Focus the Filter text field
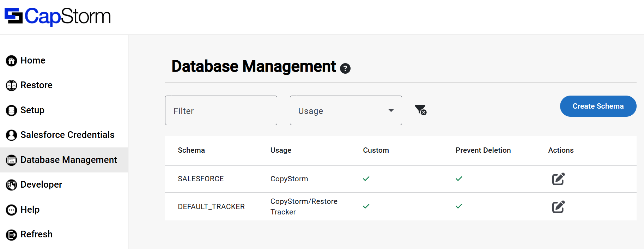This screenshot has height=249, width=644. [221, 110]
